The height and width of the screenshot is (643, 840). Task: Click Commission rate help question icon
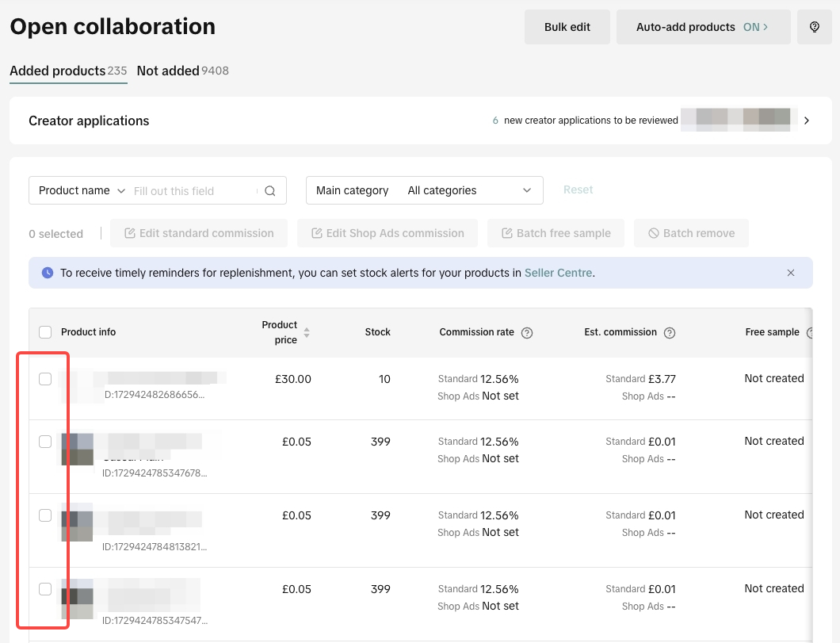point(527,333)
